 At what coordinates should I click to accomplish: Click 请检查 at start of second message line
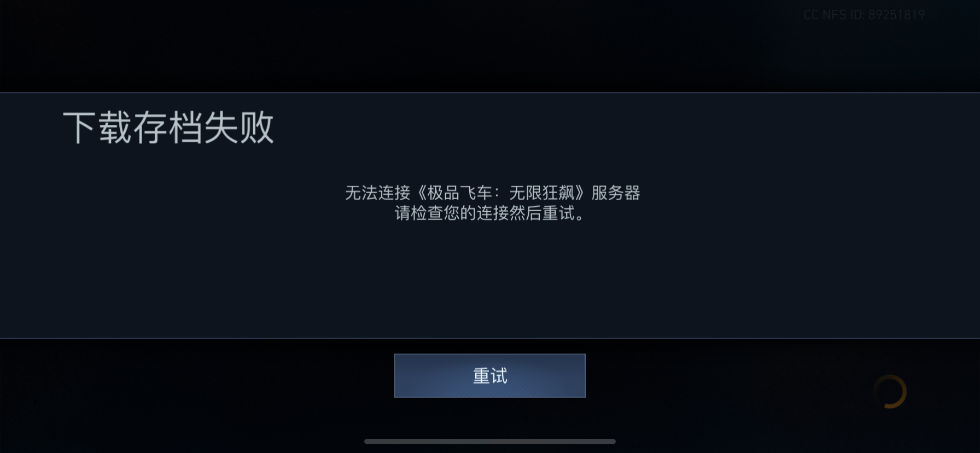tap(419, 213)
